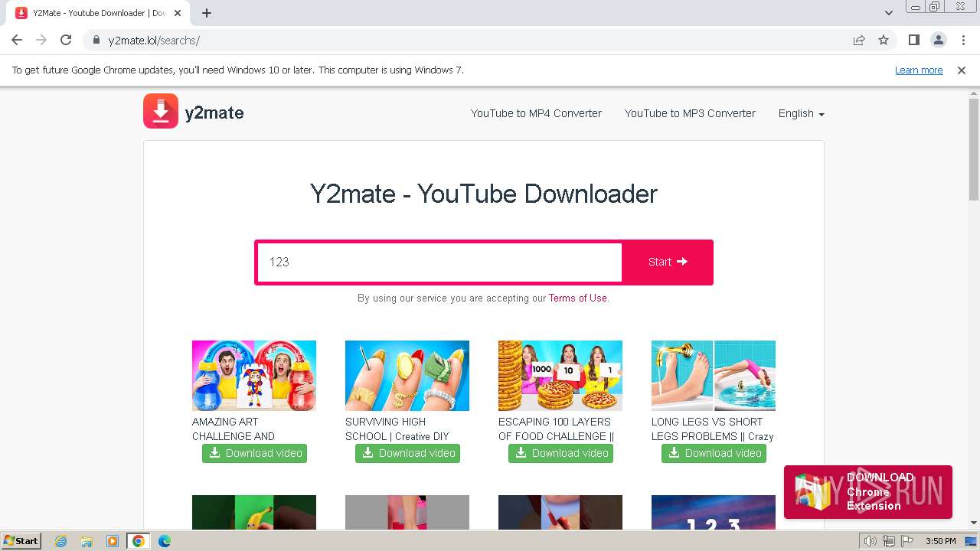Click the AMAZING ART CHALLENGE AND title text
This screenshot has height=551, width=980.
234,429
